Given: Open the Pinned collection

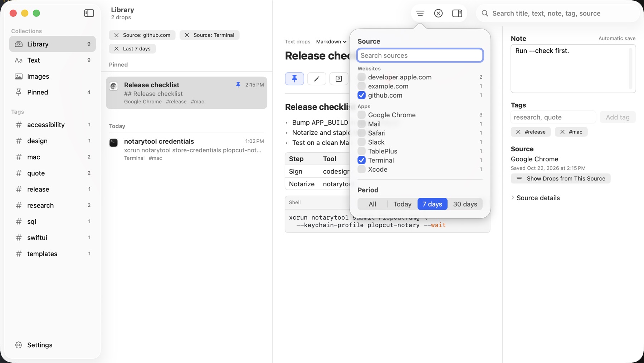Looking at the screenshot, I should click(x=53, y=92).
